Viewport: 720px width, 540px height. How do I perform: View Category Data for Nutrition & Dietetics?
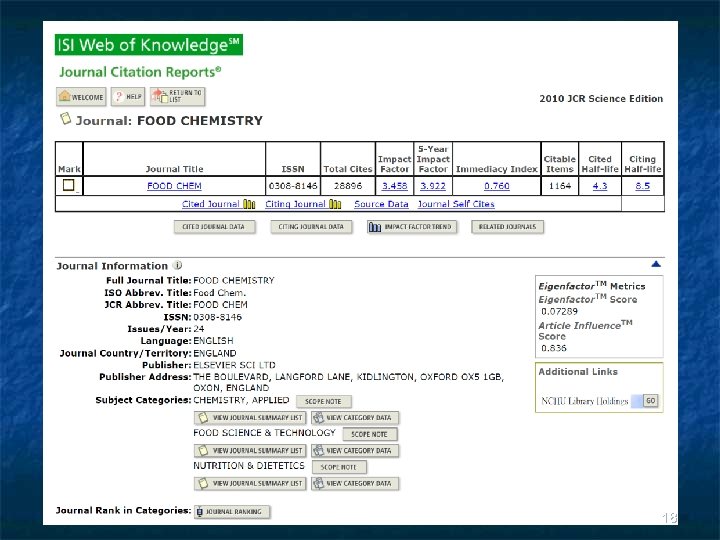tap(355, 484)
